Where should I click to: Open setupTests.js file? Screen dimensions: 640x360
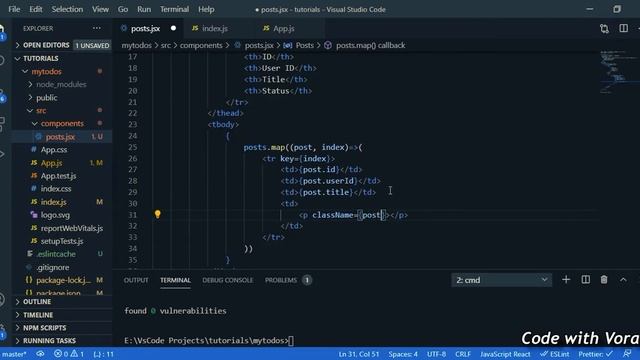62,241
